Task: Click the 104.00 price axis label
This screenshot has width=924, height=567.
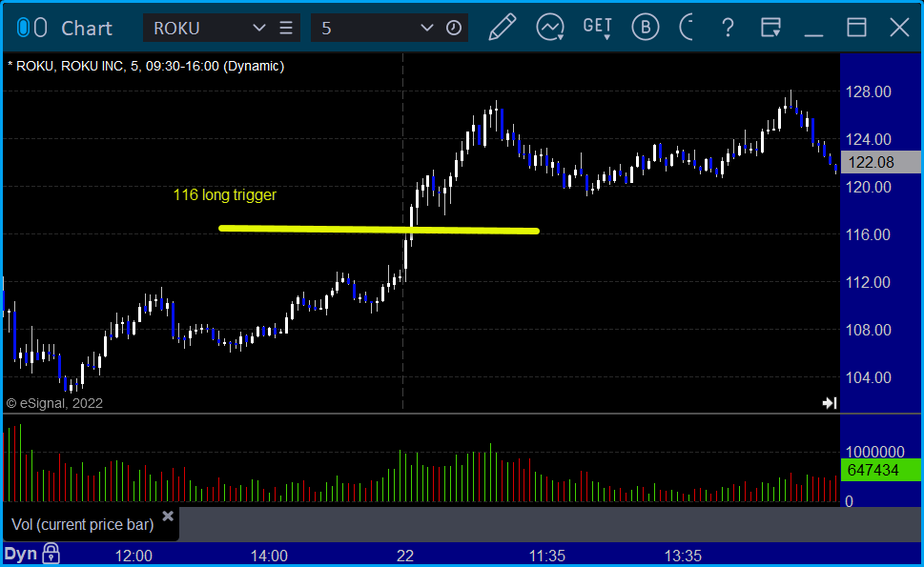Action: point(868,377)
